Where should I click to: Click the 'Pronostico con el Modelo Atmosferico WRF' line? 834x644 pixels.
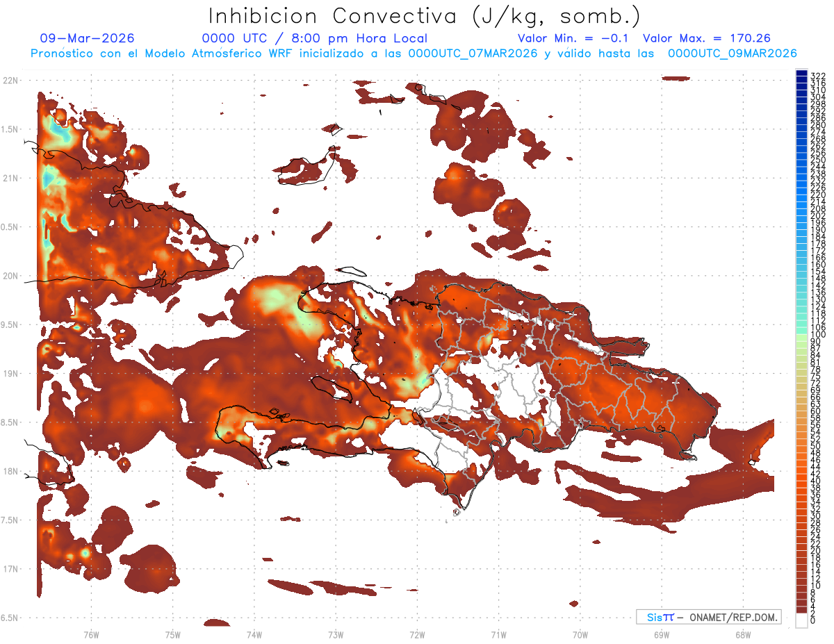(x=413, y=53)
